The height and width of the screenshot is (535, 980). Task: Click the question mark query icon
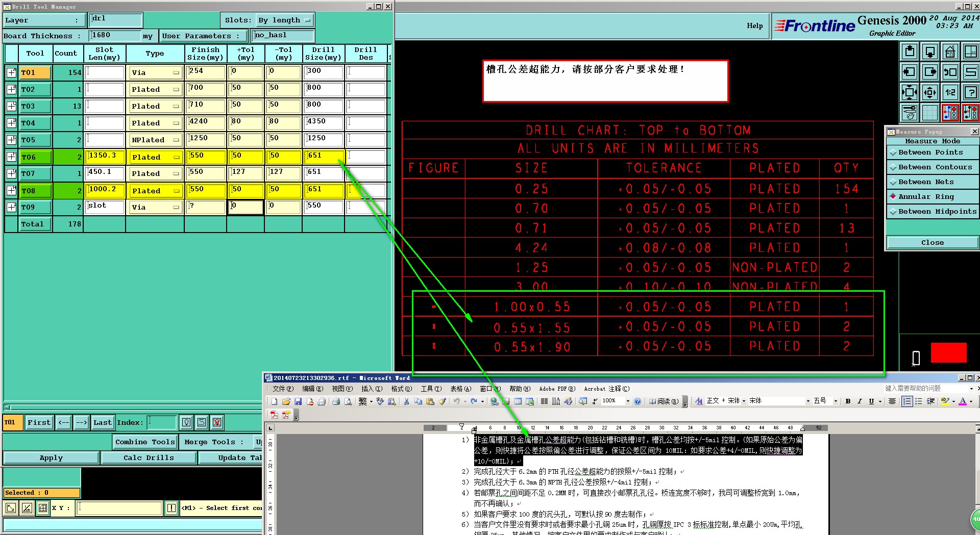coord(970,92)
